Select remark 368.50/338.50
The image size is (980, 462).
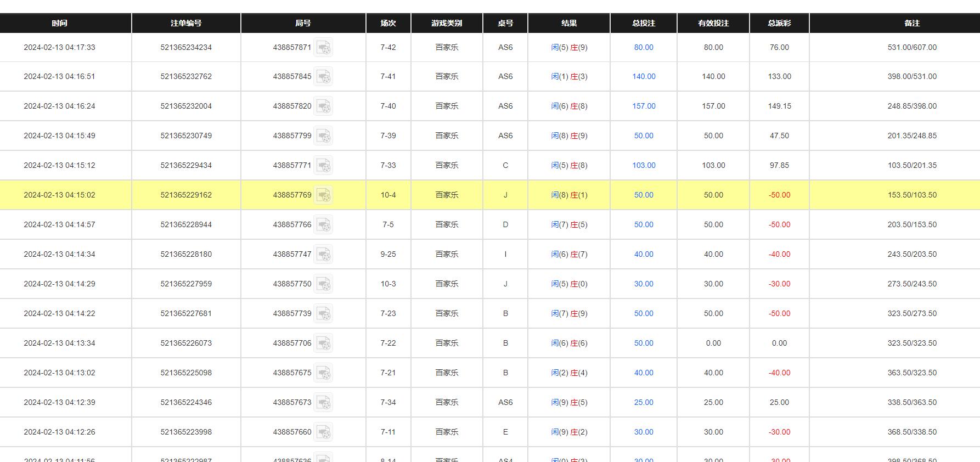pos(912,432)
